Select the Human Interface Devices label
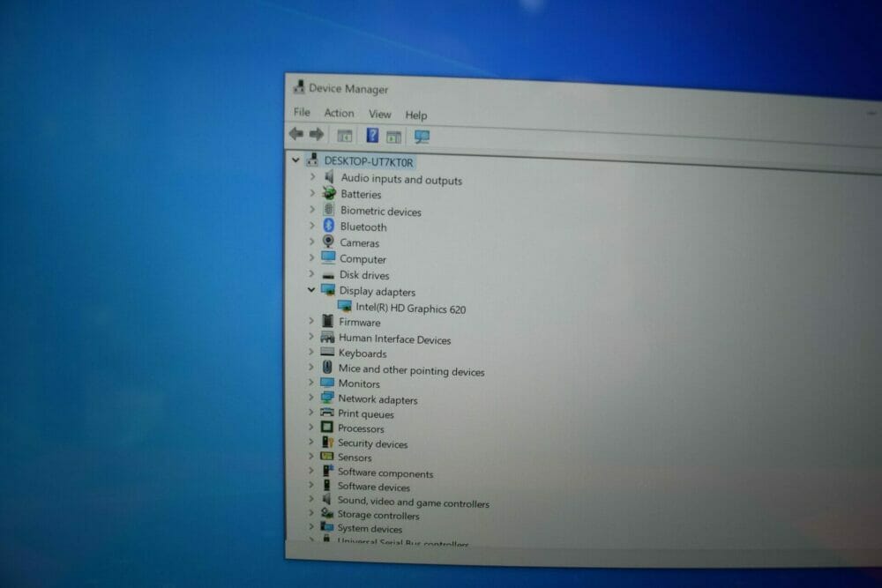Image resolution: width=882 pixels, height=588 pixels. 395,339
